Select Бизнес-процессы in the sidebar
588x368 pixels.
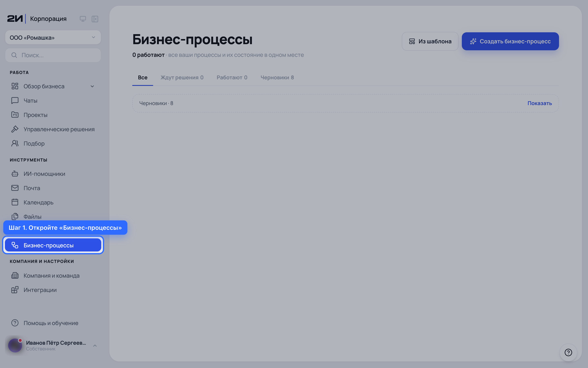pos(53,245)
